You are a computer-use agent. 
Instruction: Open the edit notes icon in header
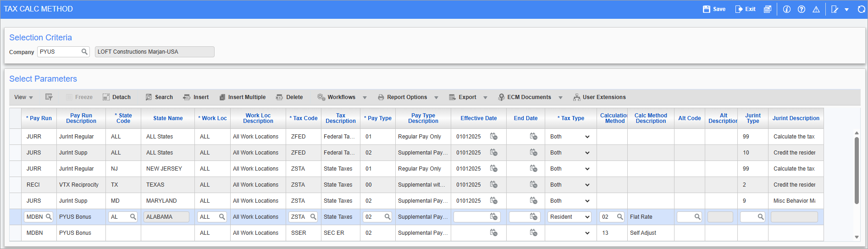point(835,9)
